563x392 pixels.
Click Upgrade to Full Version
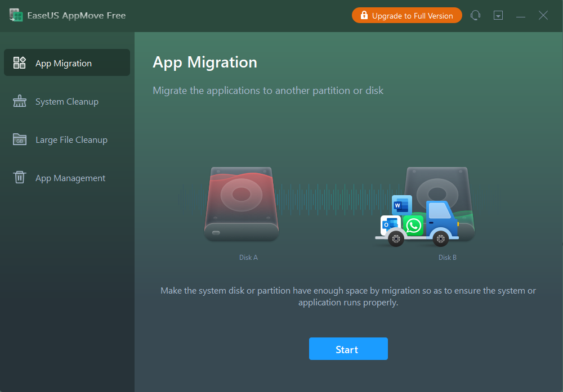click(412, 16)
